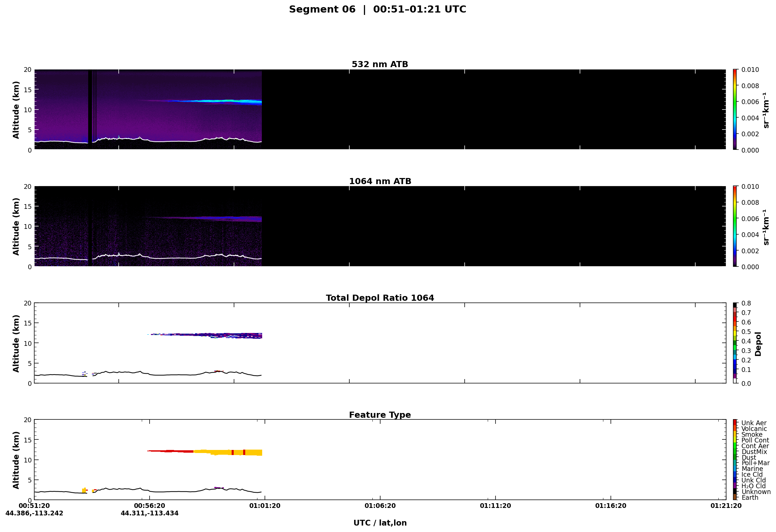Select the Ice Cld legend entry

tap(752, 474)
